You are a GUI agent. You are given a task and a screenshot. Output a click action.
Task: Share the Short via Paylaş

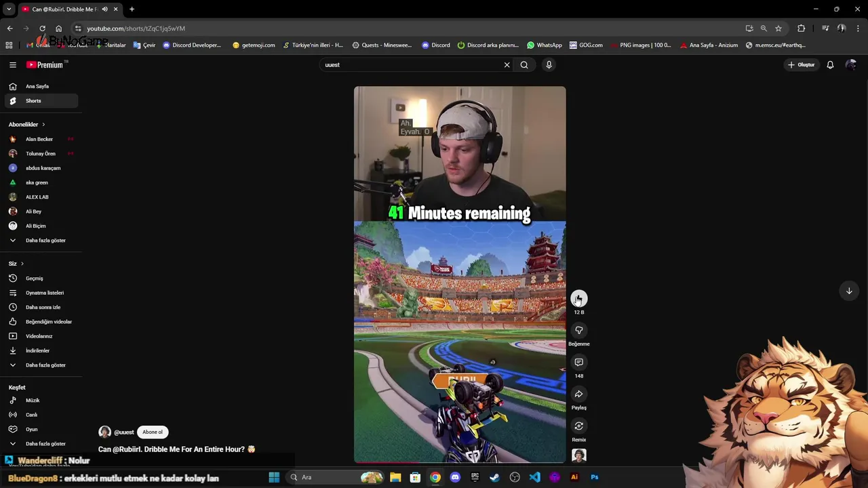(578, 394)
